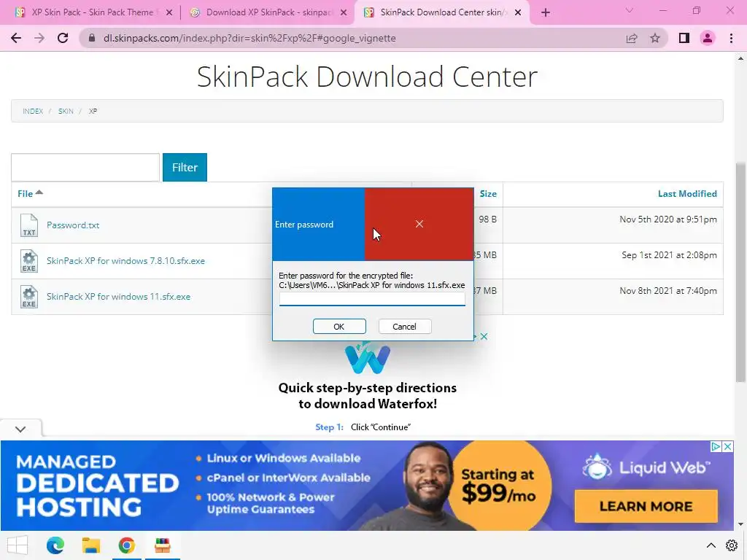
Task: Open the browser side panel icon
Action: 684,38
